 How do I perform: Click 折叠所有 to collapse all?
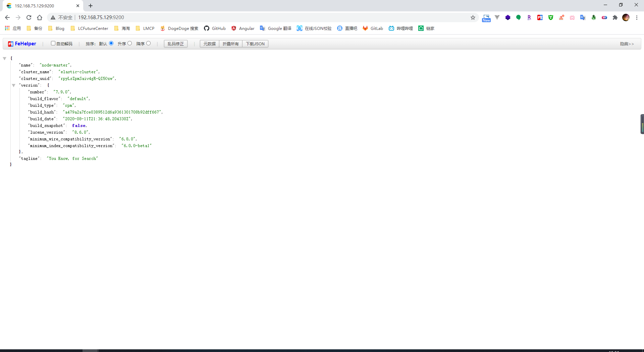(x=231, y=44)
